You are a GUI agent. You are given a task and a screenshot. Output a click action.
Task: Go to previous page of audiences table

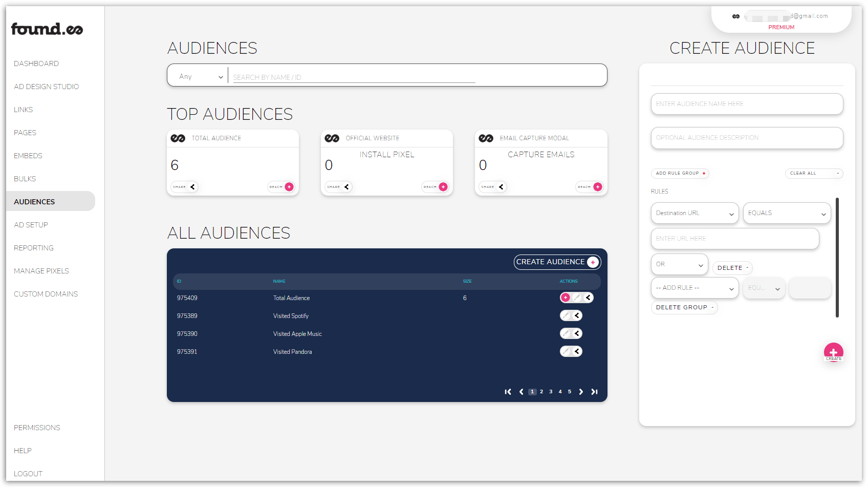521,392
